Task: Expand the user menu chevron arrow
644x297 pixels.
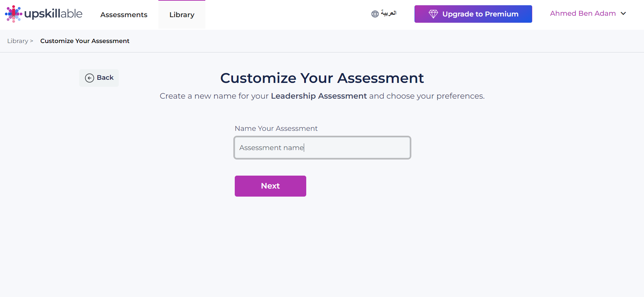Action: [623, 14]
